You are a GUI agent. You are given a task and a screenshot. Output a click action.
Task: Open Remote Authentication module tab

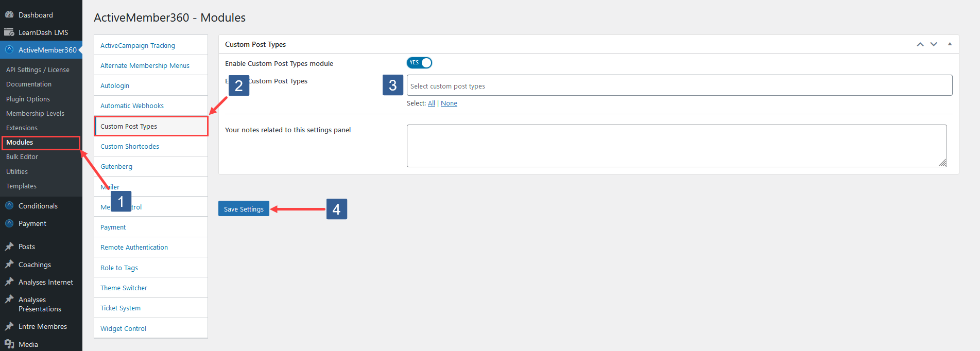151,247
